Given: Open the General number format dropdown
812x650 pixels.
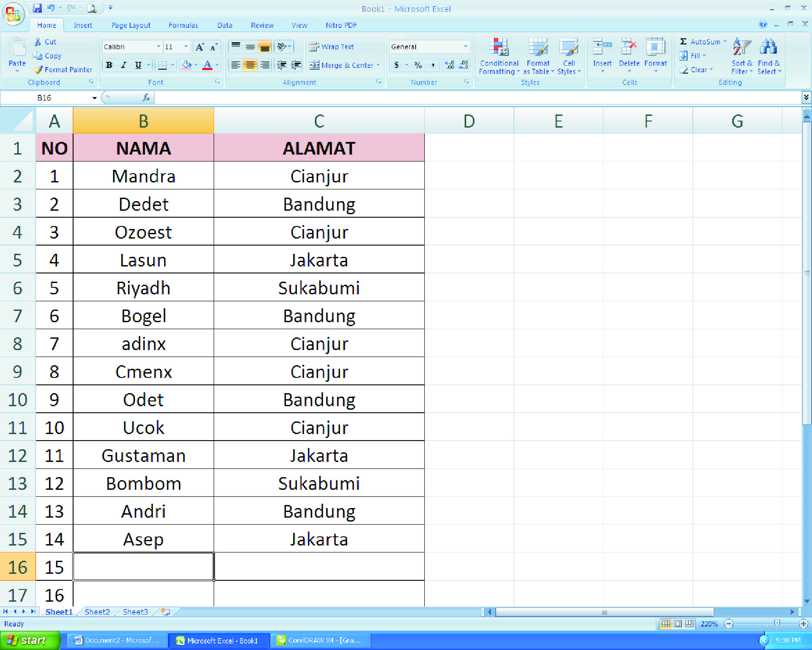Looking at the screenshot, I should 466,47.
